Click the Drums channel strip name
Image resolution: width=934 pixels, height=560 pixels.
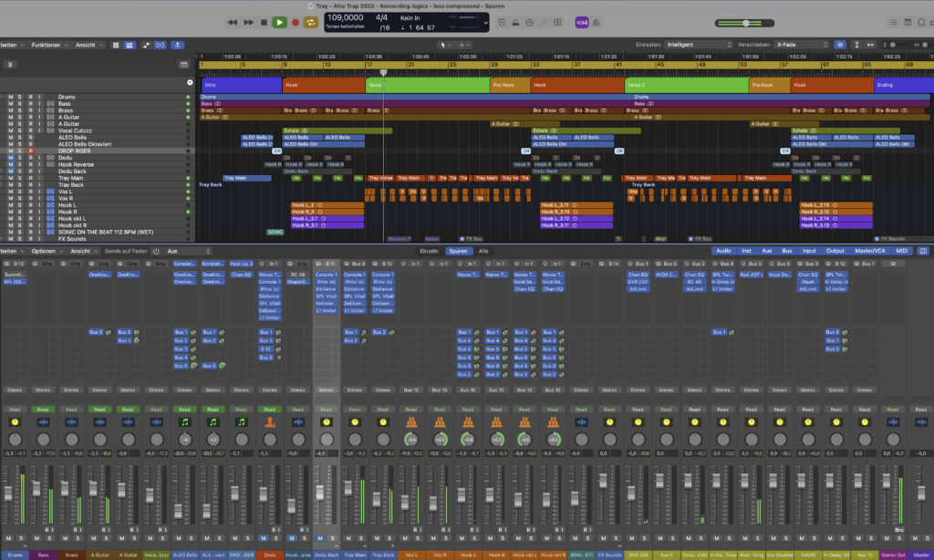(x=15, y=555)
